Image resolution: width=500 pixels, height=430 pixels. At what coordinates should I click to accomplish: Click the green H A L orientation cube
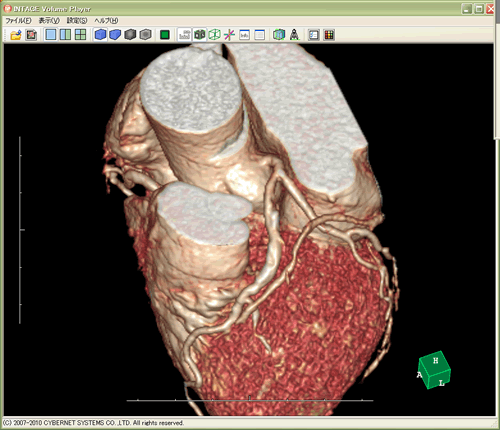click(x=434, y=370)
